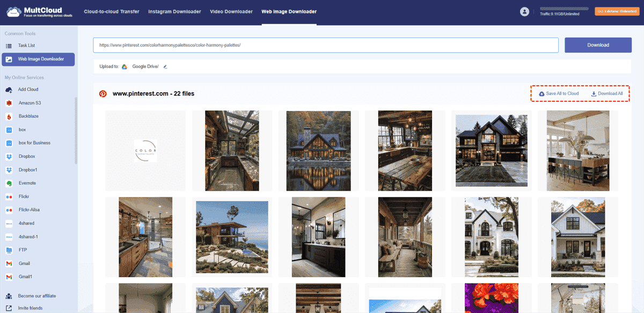Click the Traffic 9.11GB/Unlimited text

tap(560, 14)
